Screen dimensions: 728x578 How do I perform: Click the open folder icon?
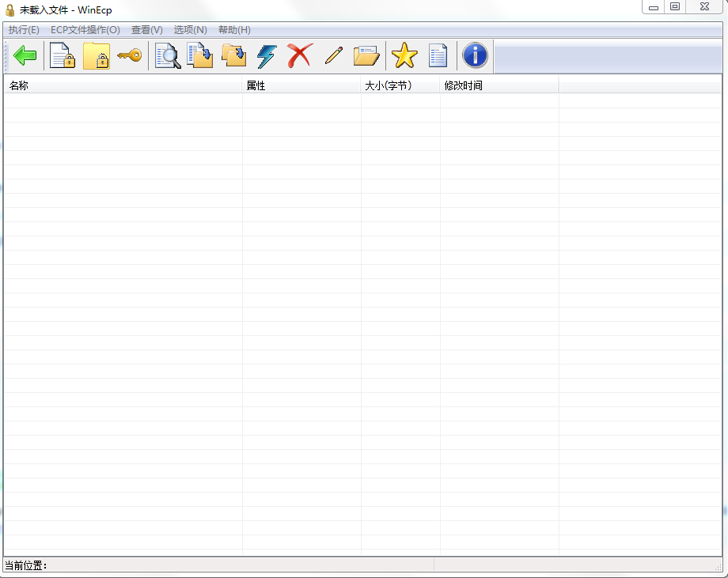tap(366, 56)
